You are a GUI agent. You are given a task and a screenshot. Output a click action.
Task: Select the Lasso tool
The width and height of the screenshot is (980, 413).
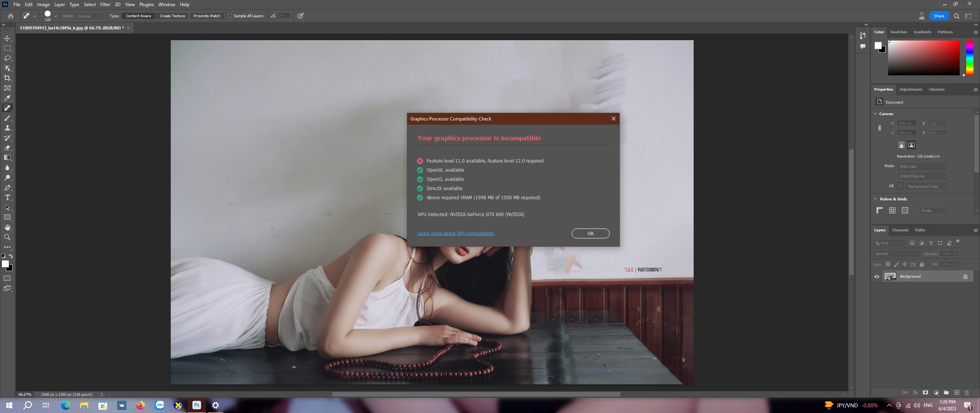(x=7, y=58)
